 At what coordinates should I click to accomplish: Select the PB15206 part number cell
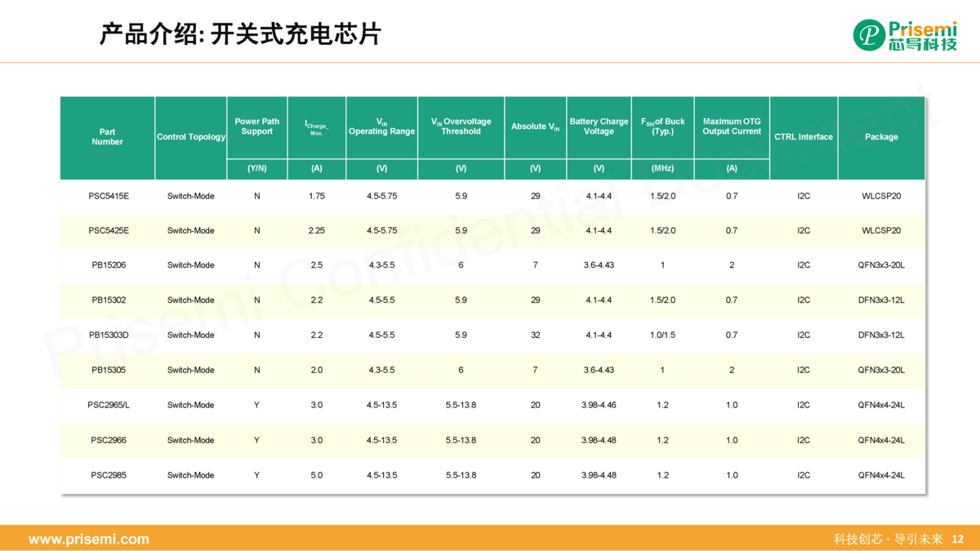click(x=109, y=265)
